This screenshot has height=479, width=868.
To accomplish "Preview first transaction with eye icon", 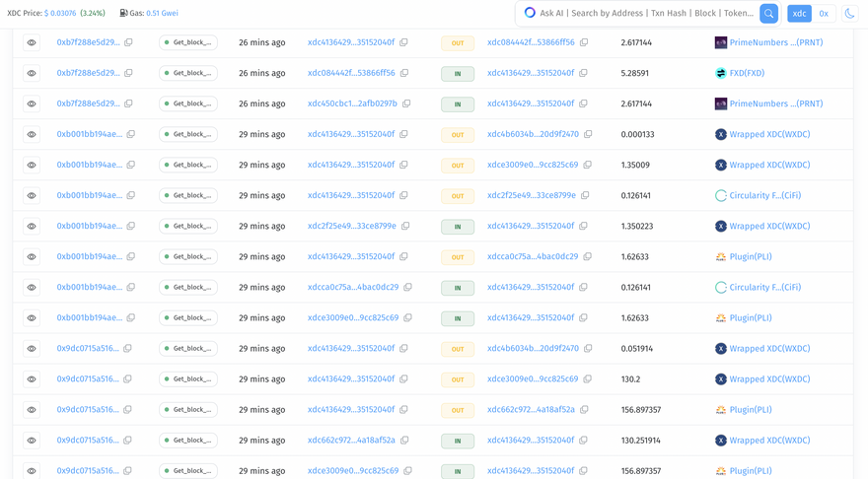I will (32, 43).
